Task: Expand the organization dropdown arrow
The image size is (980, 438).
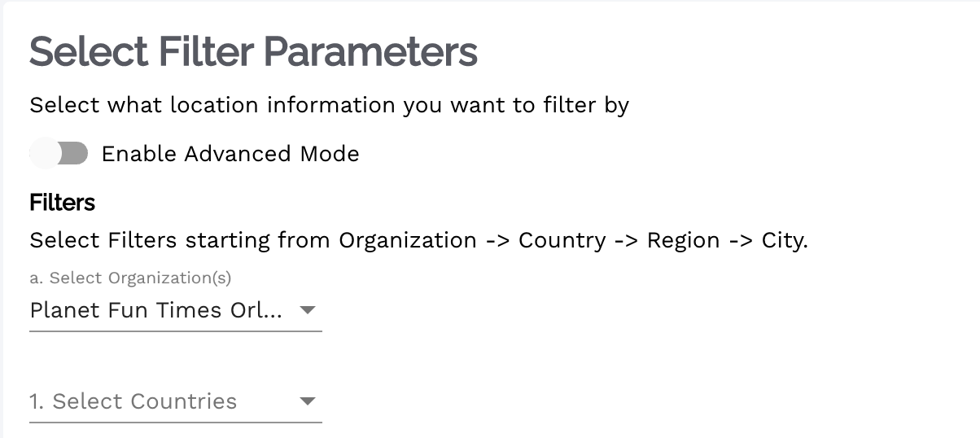Action: click(x=307, y=310)
